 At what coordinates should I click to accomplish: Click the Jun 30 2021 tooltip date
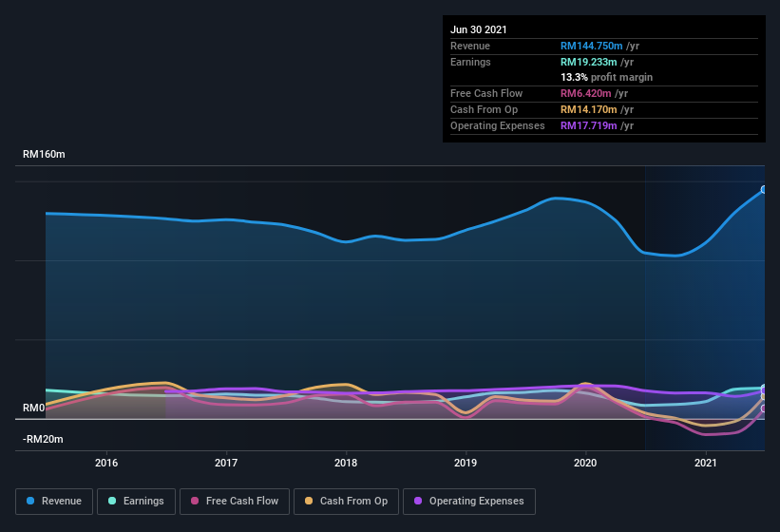tap(479, 29)
